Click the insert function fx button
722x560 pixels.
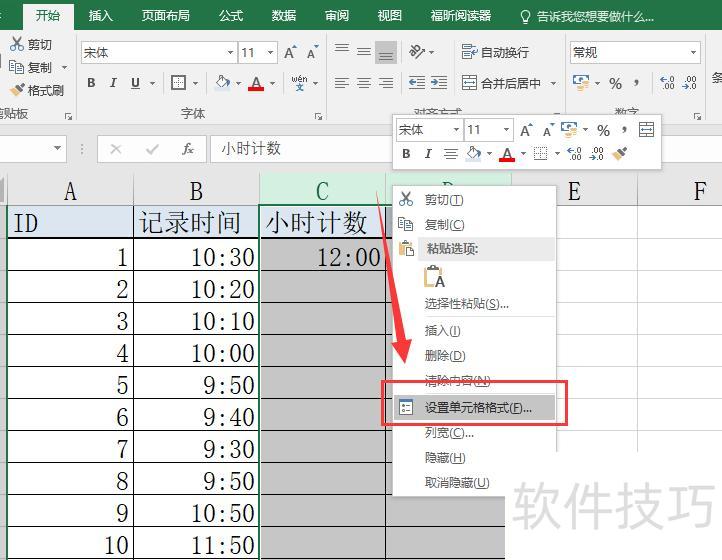[x=187, y=149]
